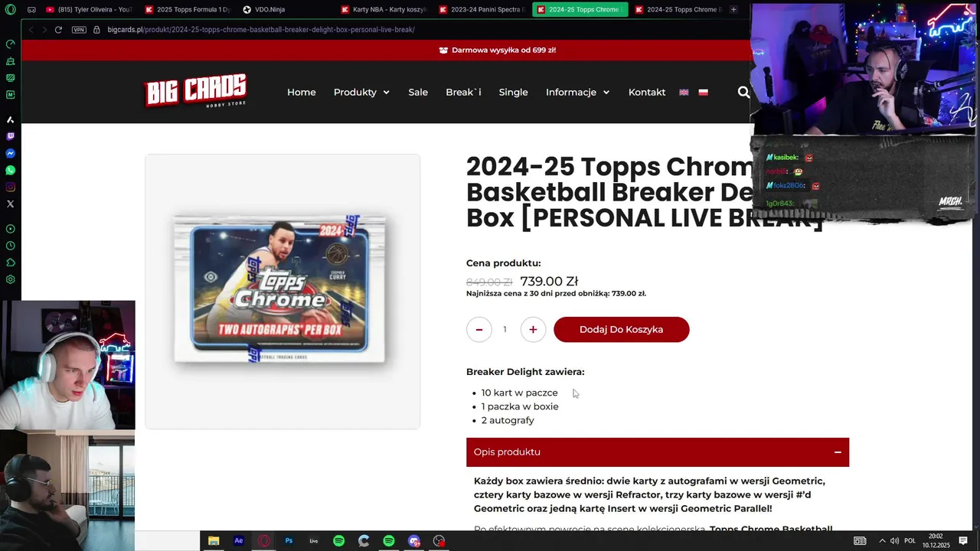Show hidden system tray icons
Screen dimensions: 980x551
[x=882, y=540]
